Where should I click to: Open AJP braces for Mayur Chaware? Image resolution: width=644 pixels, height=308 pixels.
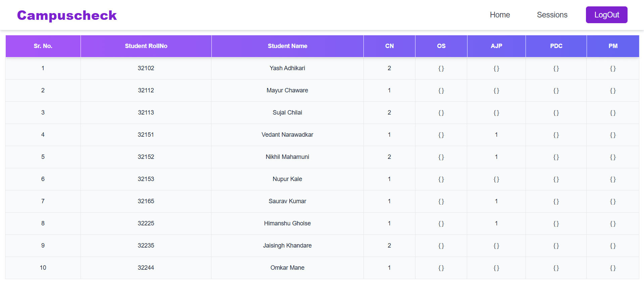click(496, 90)
